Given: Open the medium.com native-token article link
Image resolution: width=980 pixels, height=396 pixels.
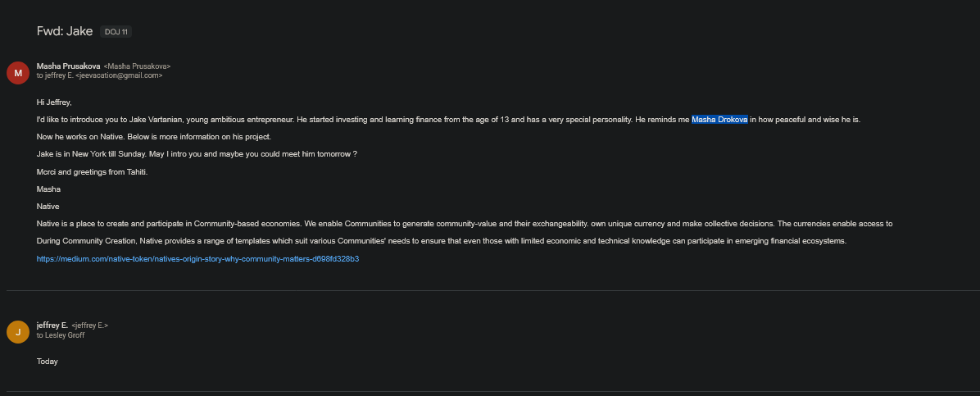Looking at the screenshot, I should pyautogui.click(x=197, y=259).
